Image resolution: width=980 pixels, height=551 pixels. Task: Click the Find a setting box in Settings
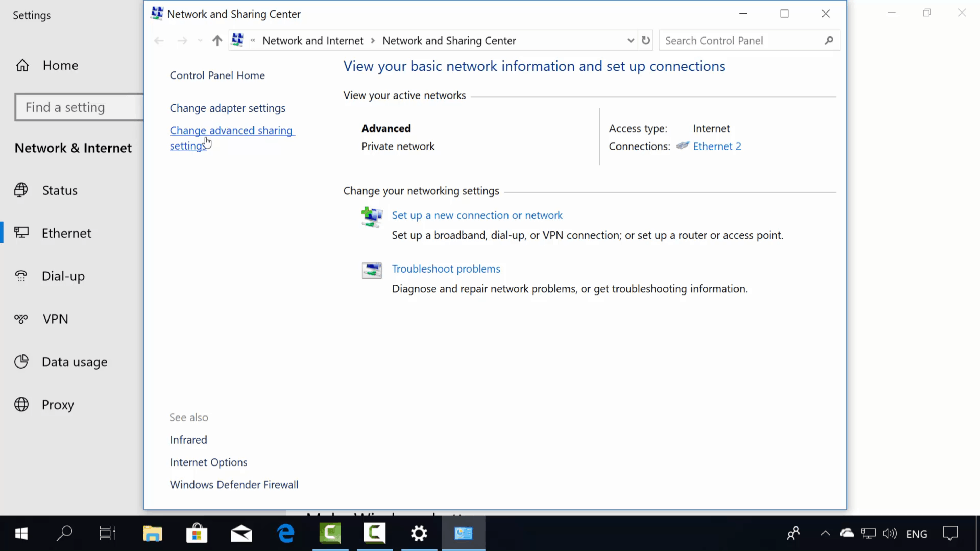(79, 107)
